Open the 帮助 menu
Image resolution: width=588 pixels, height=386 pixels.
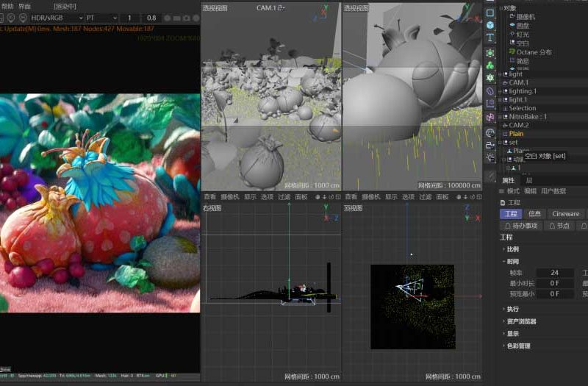[7, 7]
